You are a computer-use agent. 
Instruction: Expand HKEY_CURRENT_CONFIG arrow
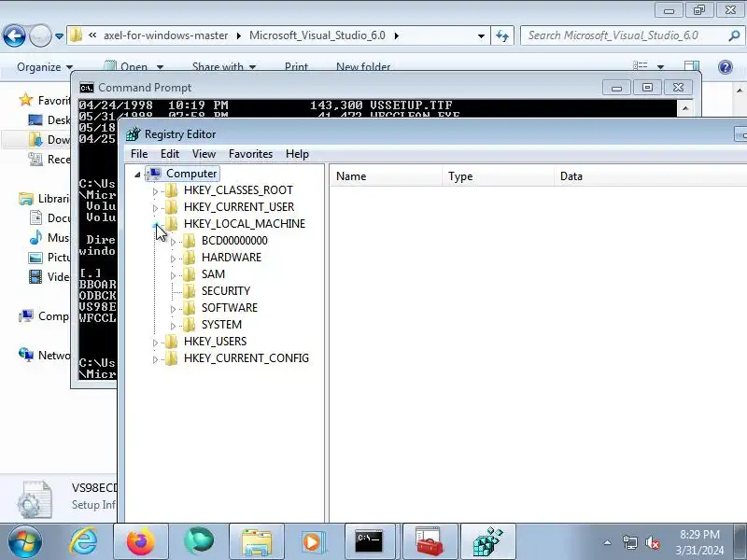pos(155,359)
